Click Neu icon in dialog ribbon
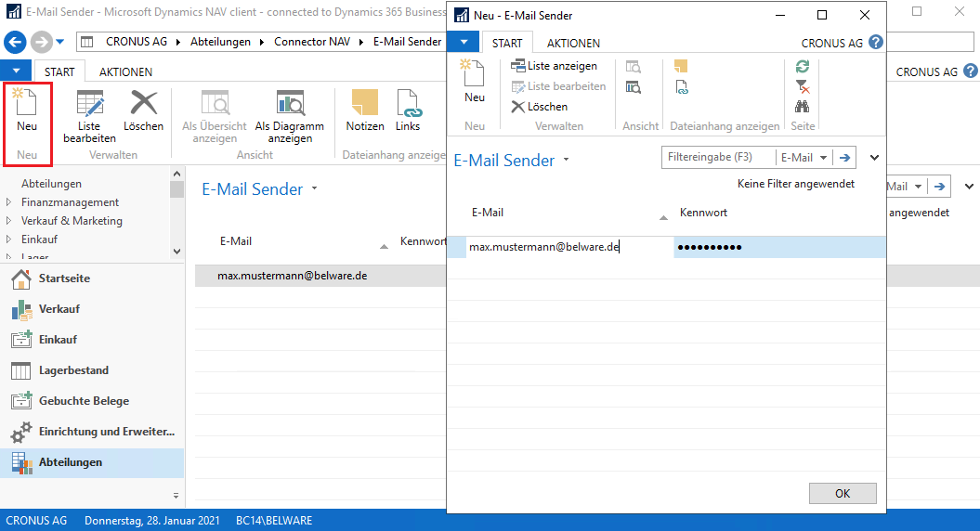Screen dimensions: 980x531 (474, 81)
